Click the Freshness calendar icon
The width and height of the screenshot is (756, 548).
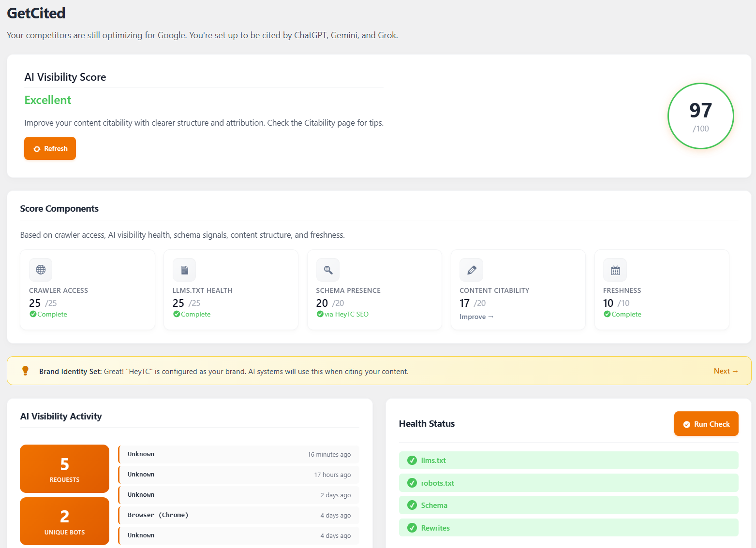(615, 270)
